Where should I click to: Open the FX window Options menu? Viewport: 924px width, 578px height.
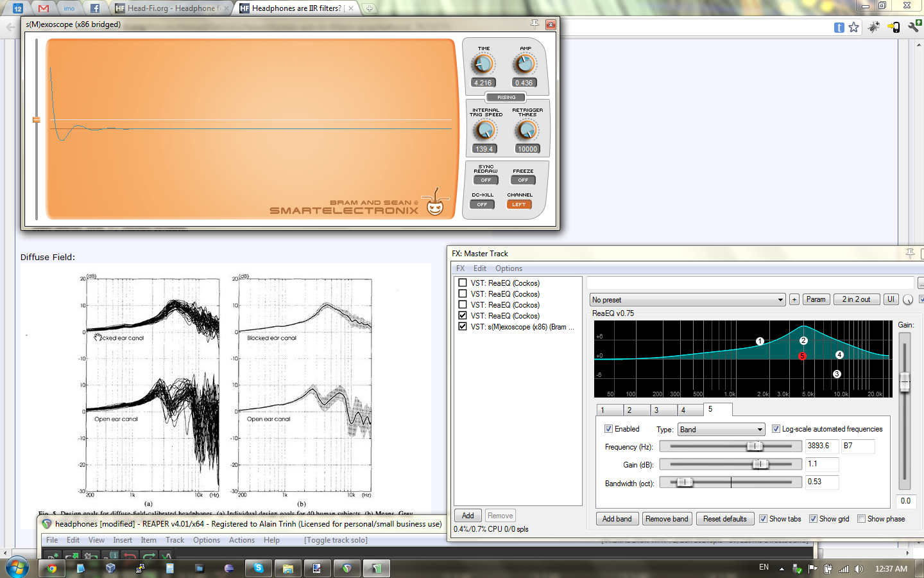point(509,268)
